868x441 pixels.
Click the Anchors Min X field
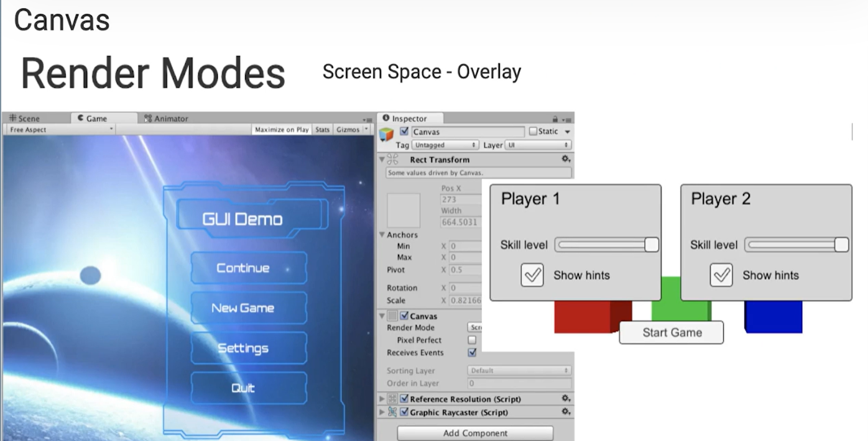tap(466, 246)
